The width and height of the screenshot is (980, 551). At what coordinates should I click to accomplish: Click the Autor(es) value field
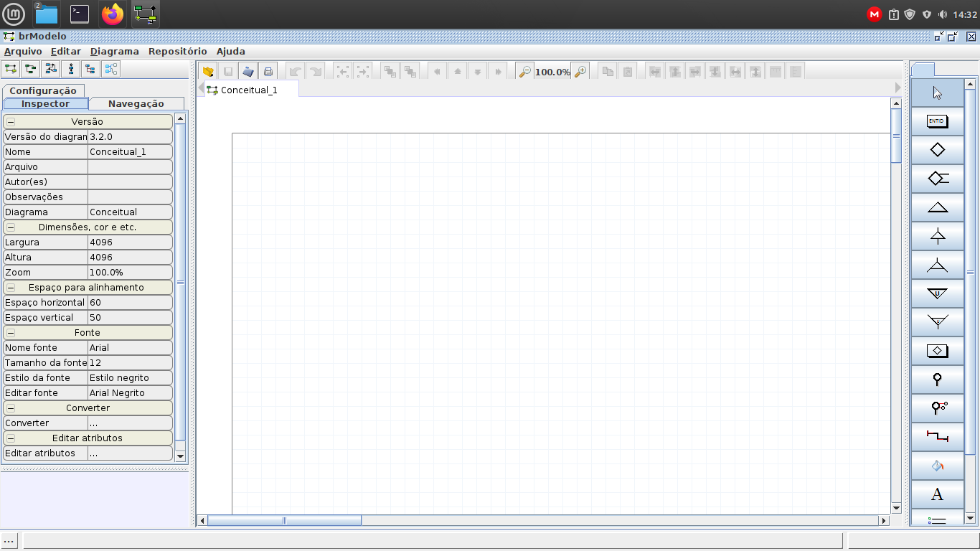tap(130, 182)
